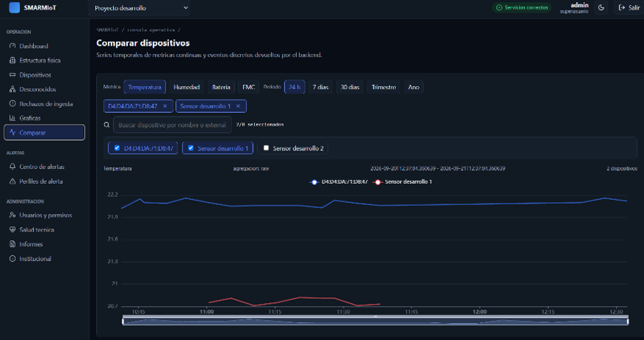The height and width of the screenshot is (340, 644).
Task: Click the Comparar pulse icon
Action: 13,133
